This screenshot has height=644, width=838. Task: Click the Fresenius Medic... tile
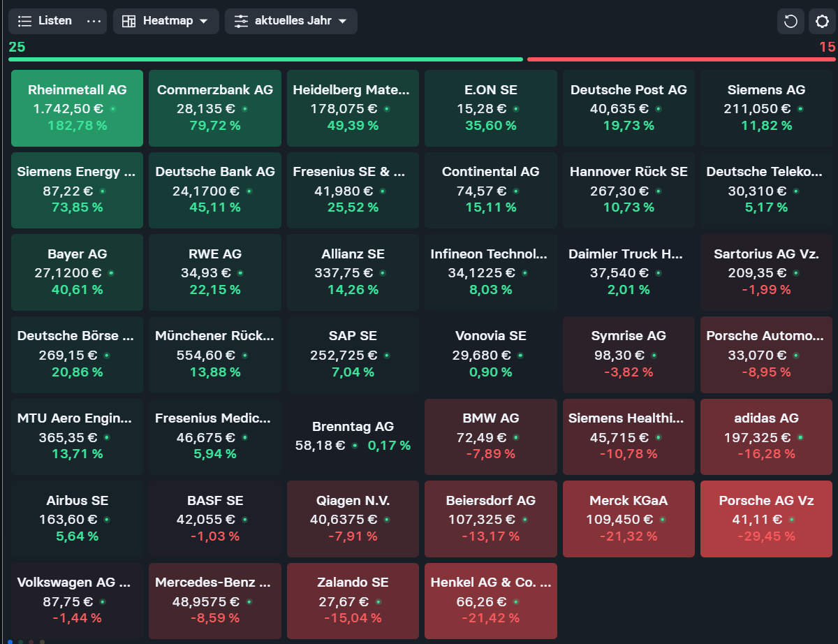[x=215, y=437]
